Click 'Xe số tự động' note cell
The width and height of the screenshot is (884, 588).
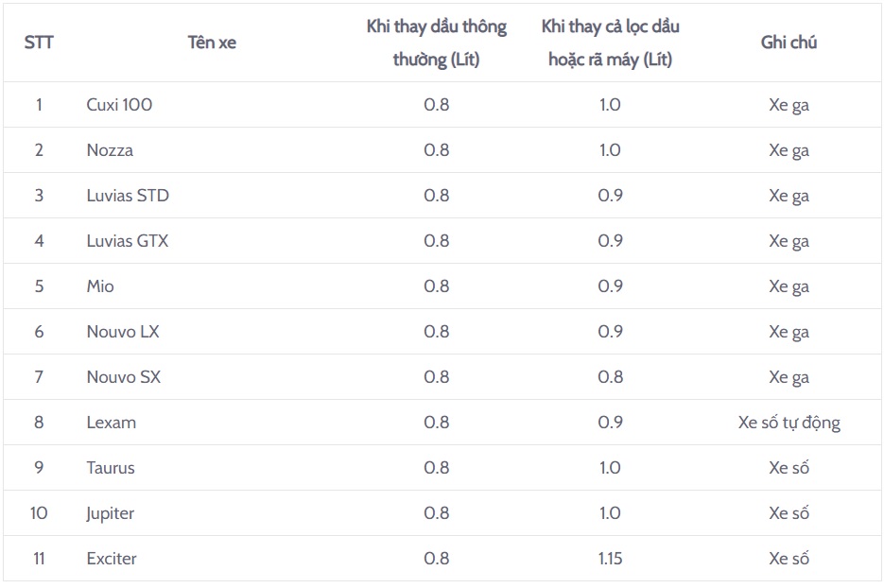pyautogui.click(x=789, y=423)
